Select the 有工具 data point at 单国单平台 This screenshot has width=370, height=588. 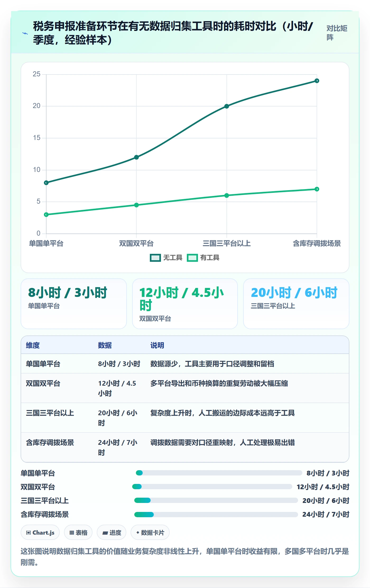coord(46,214)
